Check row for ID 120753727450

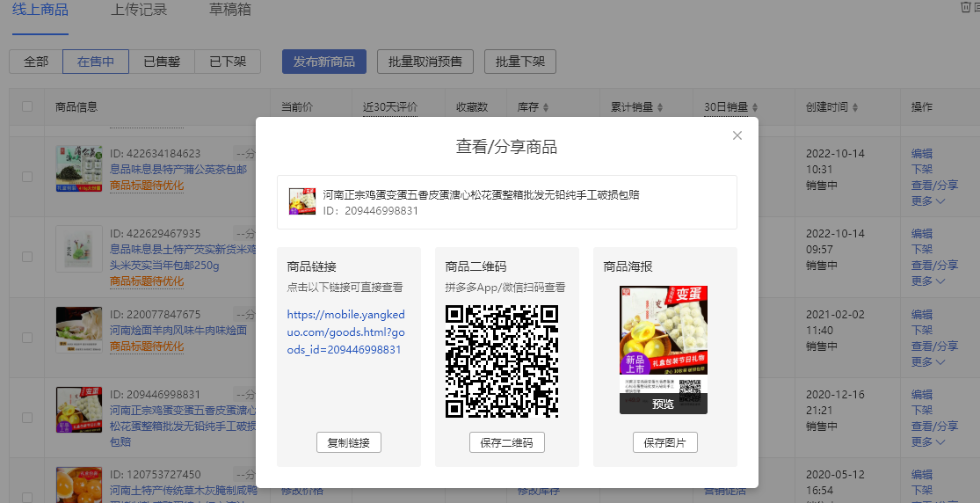coord(27,498)
